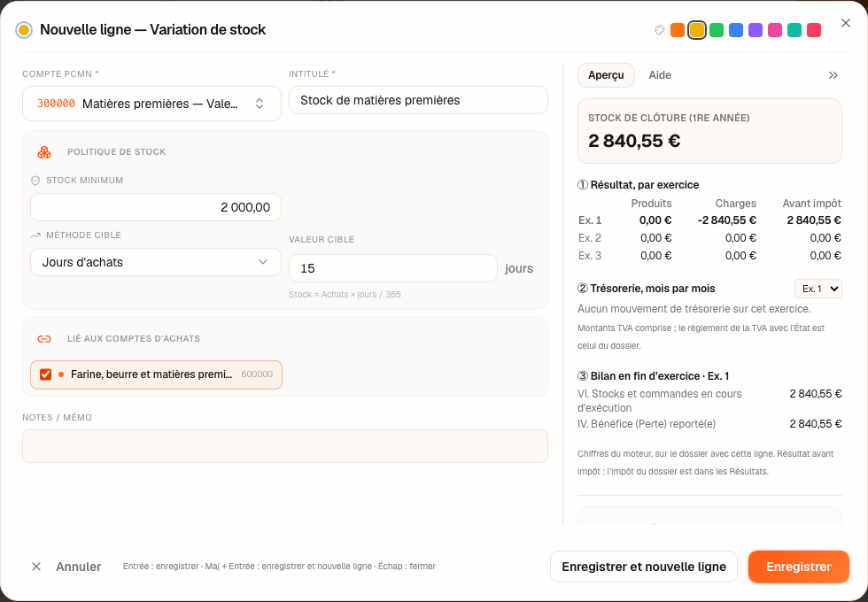Click the Ex. 2 row label
Screen dimensions: 868x602
590,238
